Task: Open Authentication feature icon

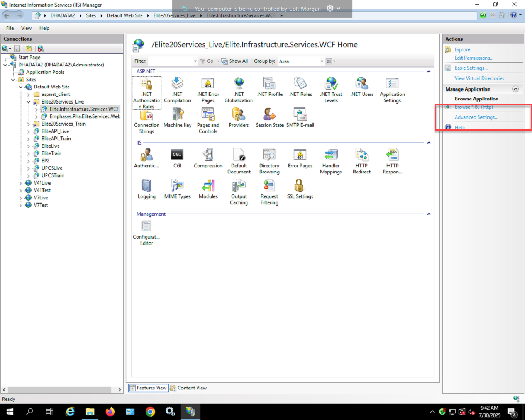Action: (146, 158)
